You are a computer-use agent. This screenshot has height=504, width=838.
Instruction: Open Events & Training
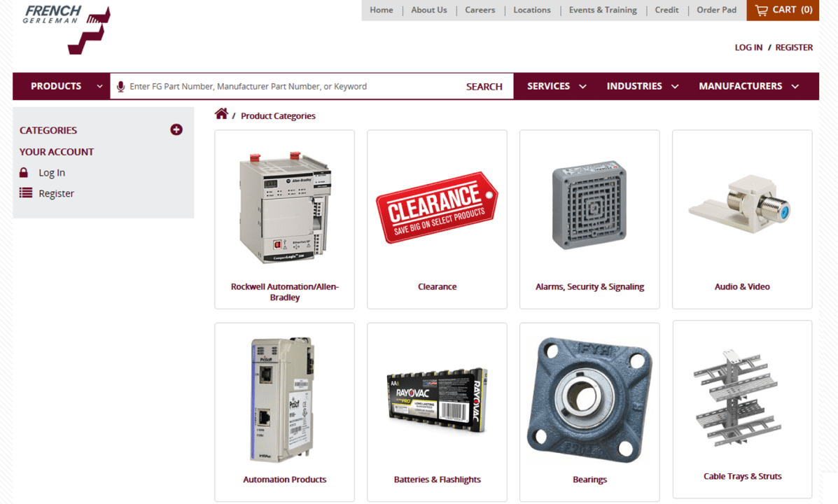click(603, 10)
